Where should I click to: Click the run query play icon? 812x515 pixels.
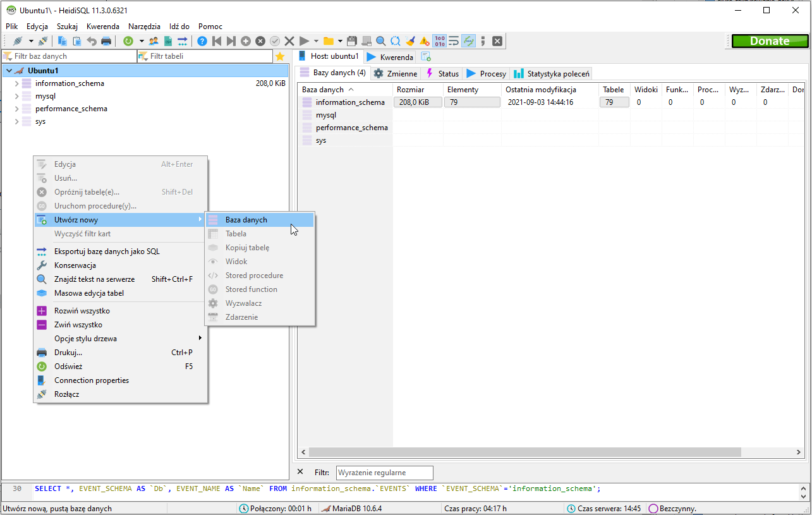pyautogui.click(x=304, y=41)
